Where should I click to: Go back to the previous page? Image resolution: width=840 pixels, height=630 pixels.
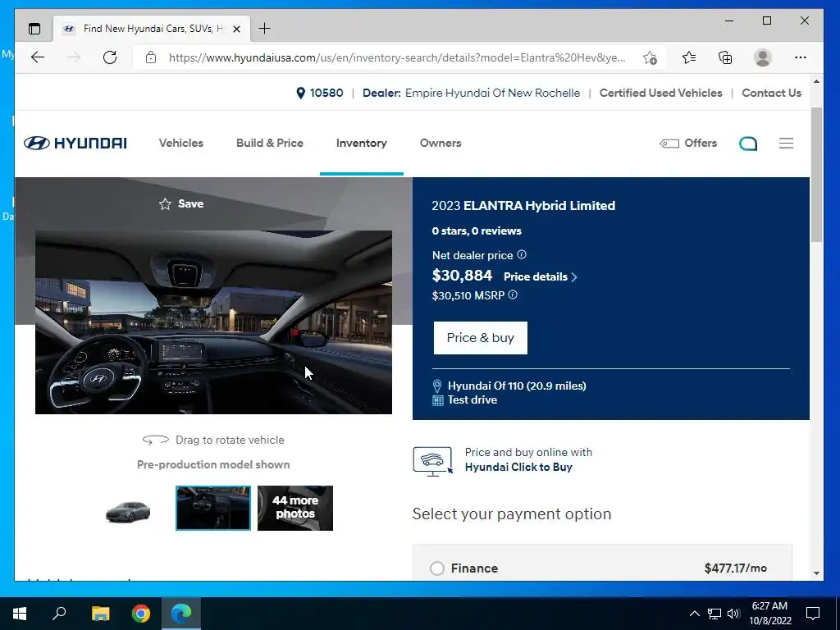coord(38,57)
